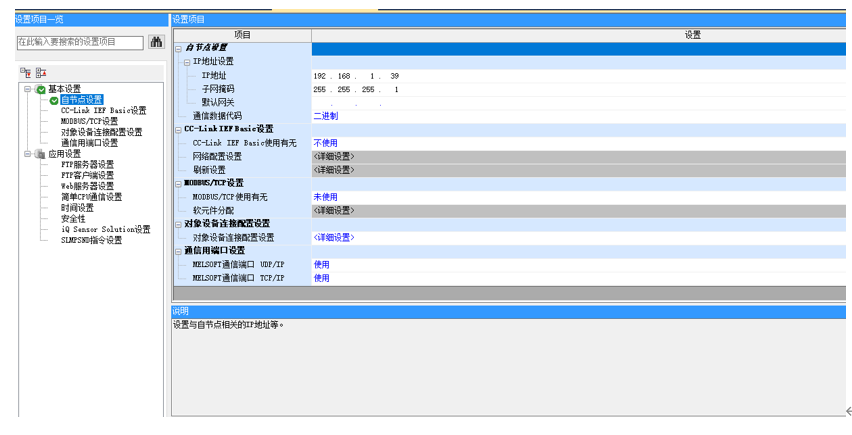This screenshot has height=435, width=852.
Task: Click the search settings input field
Action: point(80,42)
